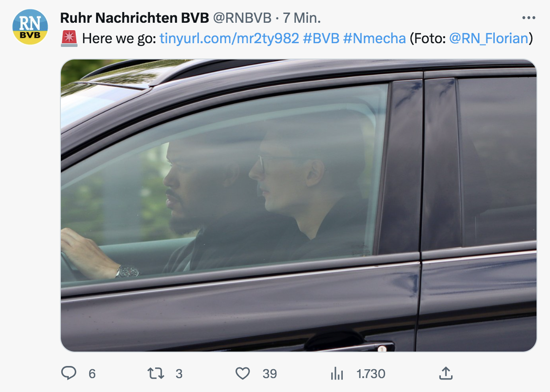
Task: Open the three-dot more options menu
Action: (529, 18)
